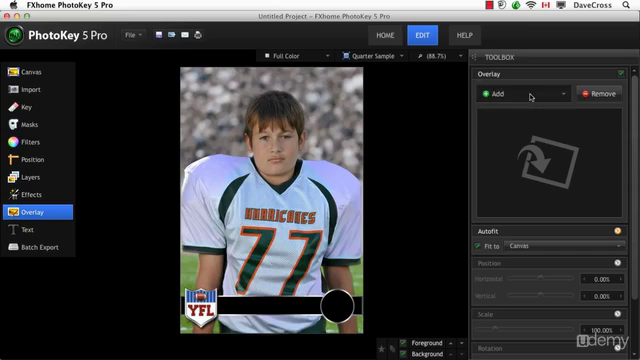Move Foreground layer down with arrow
Image resolution: width=640 pixels, height=360 pixels.
[x=462, y=343]
